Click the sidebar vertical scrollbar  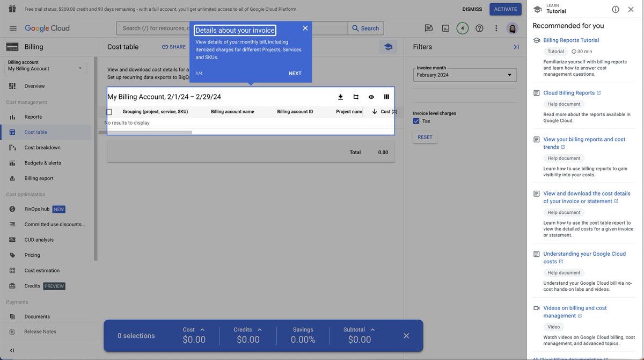96,159
